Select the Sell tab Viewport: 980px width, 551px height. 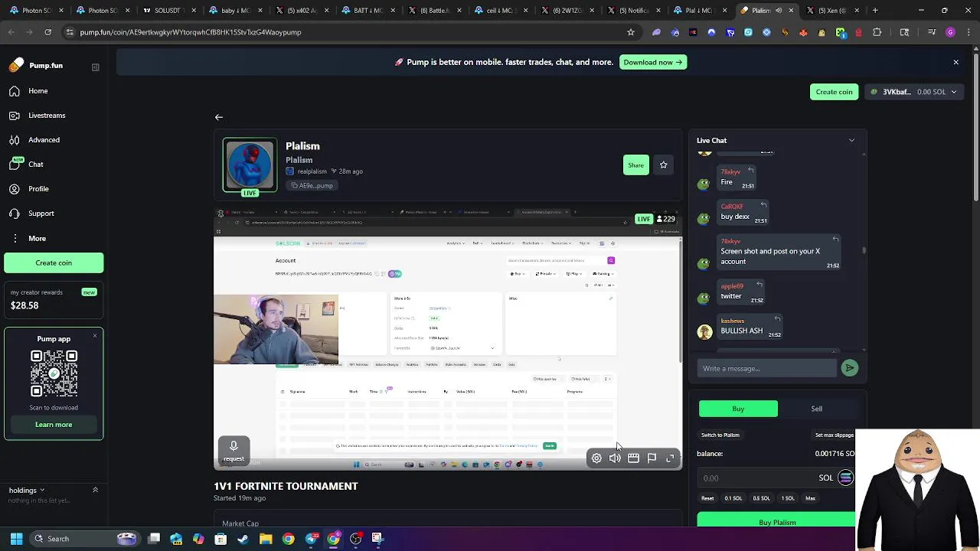(x=817, y=409)
